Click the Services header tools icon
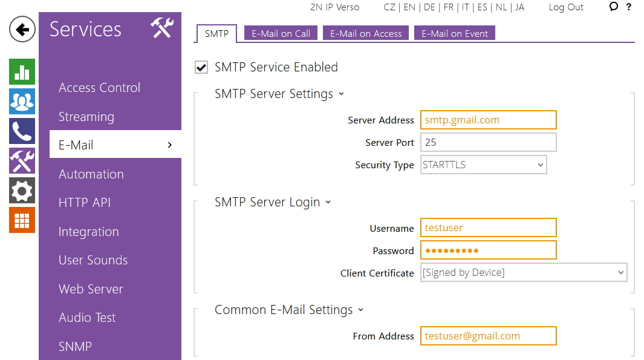 coord(162,28)
